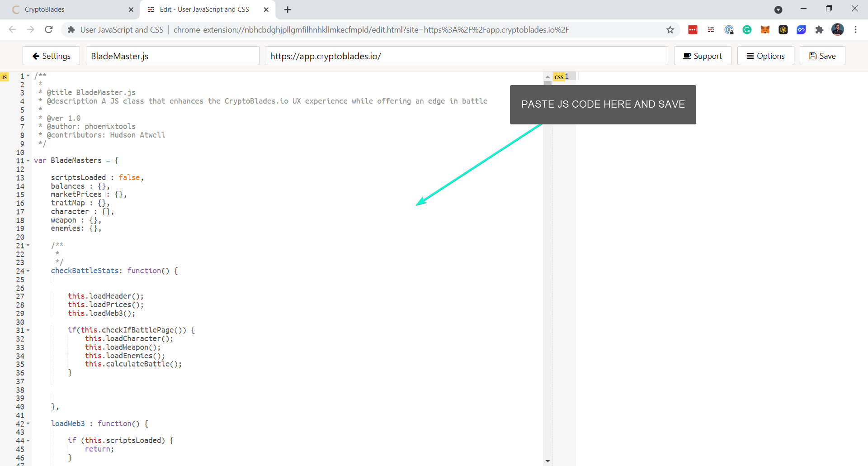
Task: Open the User JavaScript and CSS extension icon
Action: 711,30
